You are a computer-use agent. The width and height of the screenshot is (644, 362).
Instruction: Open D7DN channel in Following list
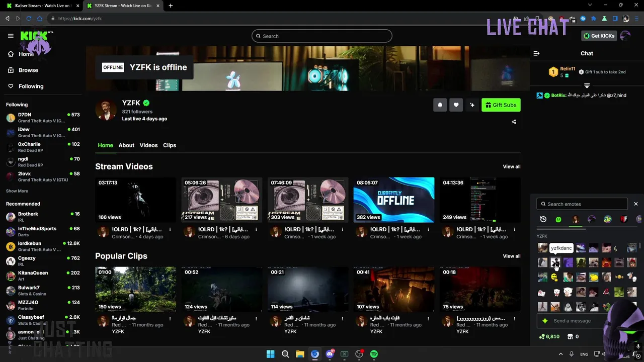point(43,118)
